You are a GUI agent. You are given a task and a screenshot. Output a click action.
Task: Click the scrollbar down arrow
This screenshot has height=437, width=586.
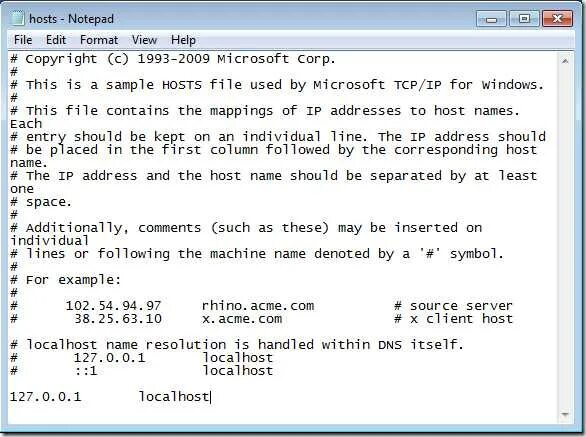(x=565, y=414)
